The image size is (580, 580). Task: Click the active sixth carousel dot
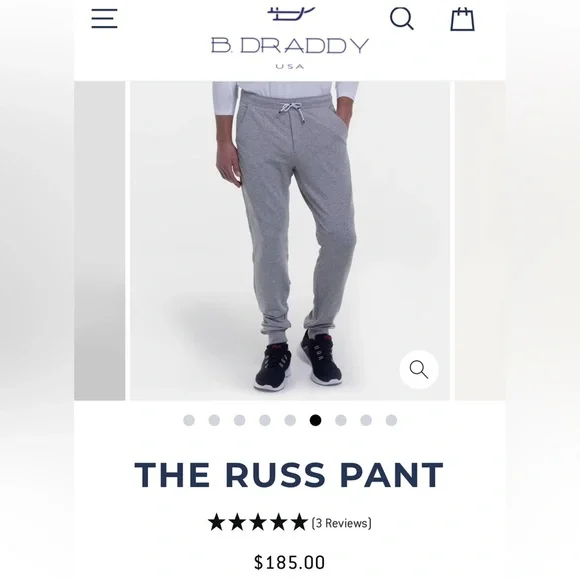click(x=316, y=420)
